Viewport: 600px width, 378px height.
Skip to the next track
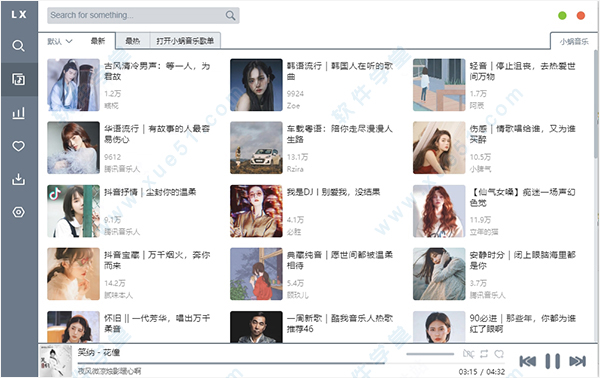tap(577, 361)
